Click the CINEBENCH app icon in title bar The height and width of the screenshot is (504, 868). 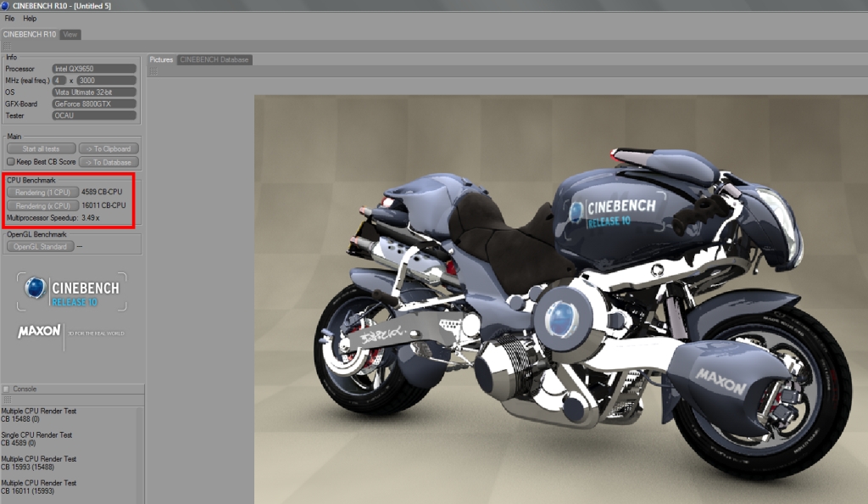(x=5, y=6)
